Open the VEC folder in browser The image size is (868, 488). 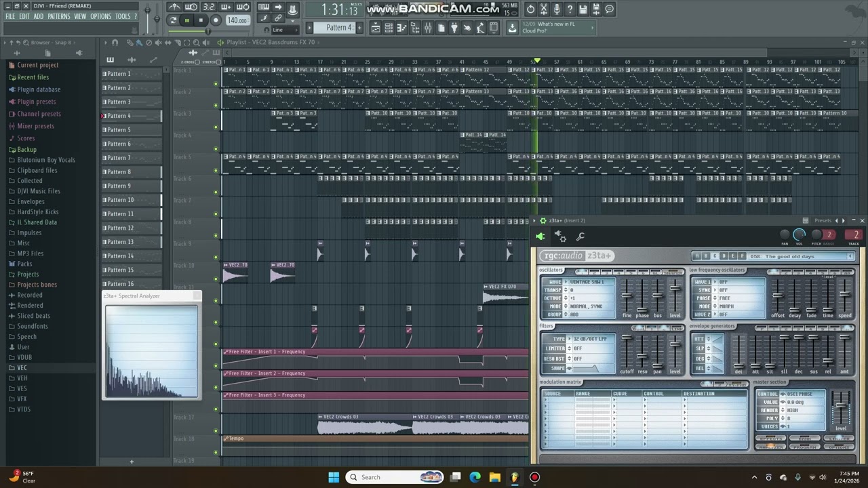(22, 367)
